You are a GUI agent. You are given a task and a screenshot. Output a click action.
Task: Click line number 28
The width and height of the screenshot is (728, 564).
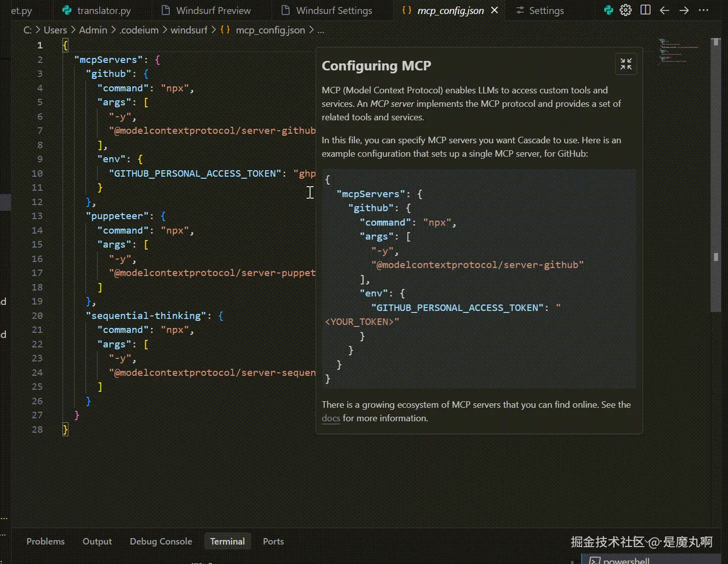pyautogui.click(x=37, y=430)
